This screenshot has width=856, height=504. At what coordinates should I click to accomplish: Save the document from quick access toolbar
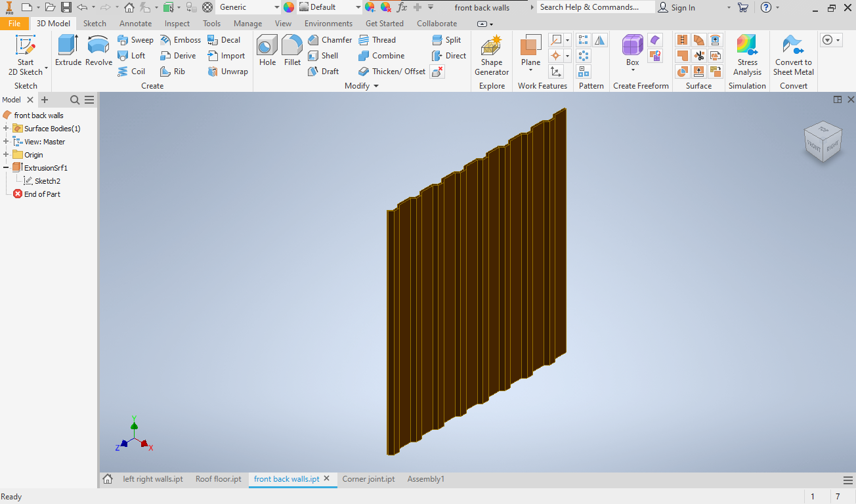point(66,7)
